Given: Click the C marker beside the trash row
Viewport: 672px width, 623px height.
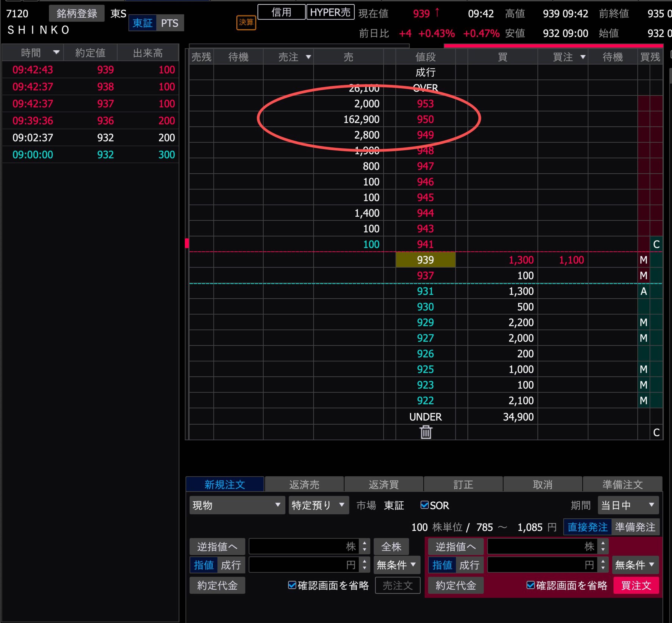Looking at the screenshot, I should (656, 432).
